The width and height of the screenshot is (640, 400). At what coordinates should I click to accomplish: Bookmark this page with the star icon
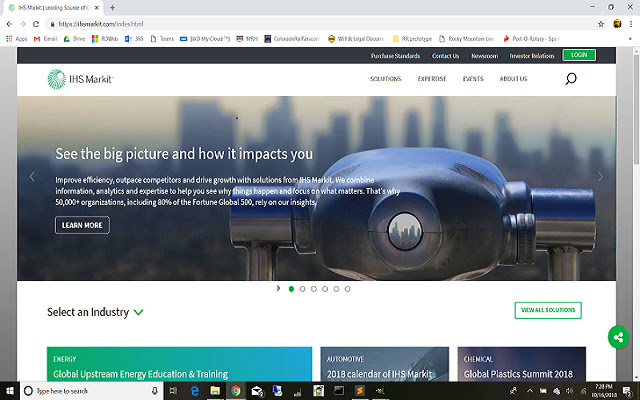[x=601, y=24]
